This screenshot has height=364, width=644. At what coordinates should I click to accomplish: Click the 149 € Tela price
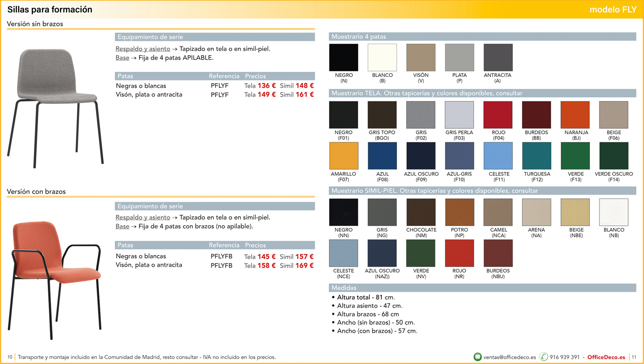click(x=267, y=95)
